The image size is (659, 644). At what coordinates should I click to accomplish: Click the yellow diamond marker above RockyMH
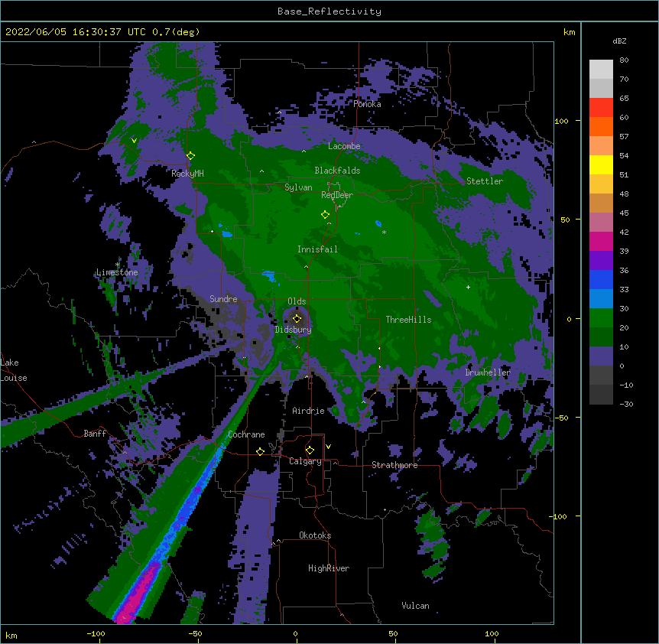(191, 156)
